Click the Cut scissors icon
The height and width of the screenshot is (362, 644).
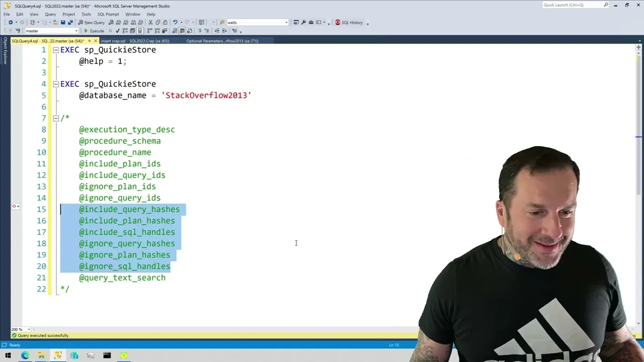coord(150,23)
